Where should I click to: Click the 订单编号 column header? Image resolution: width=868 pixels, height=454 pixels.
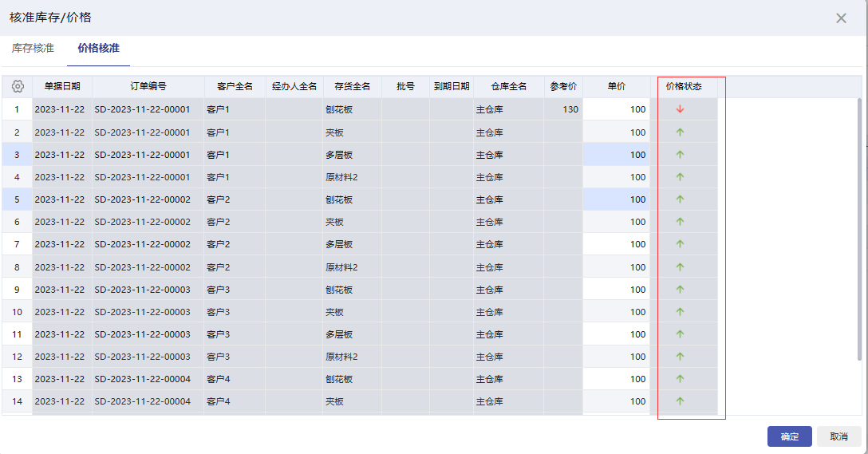[148, 86]
